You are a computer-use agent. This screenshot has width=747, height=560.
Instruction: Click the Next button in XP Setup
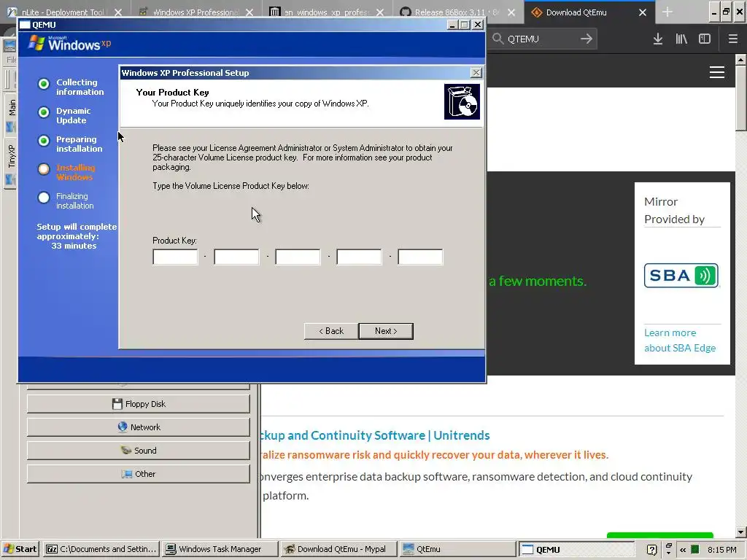pos(386,331)
